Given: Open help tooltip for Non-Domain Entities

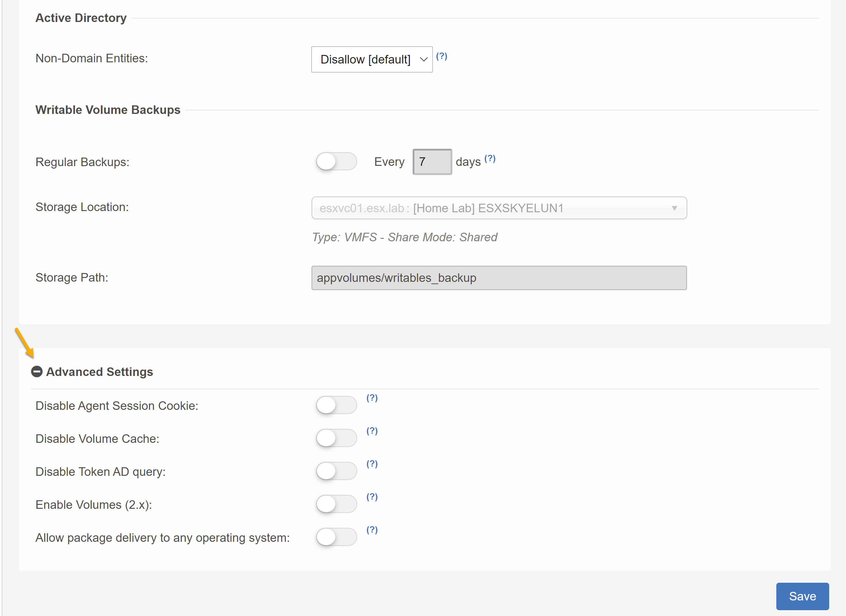Looking at the screenshot, I should 441,56.
